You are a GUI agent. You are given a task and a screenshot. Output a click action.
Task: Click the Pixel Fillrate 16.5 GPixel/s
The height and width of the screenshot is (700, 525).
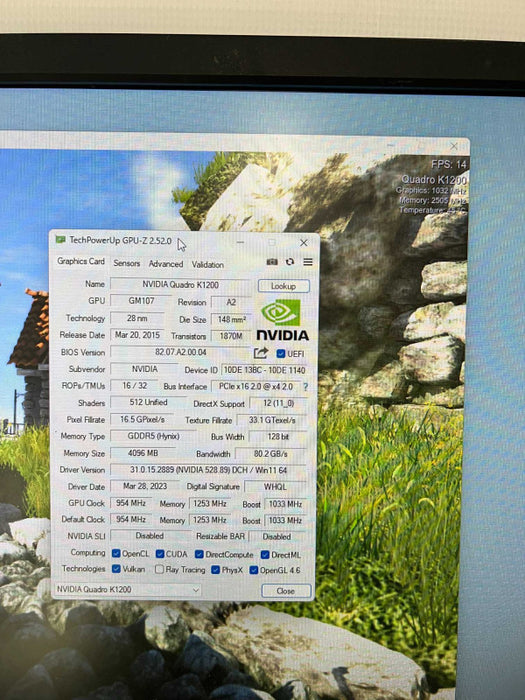click(142, 419)
